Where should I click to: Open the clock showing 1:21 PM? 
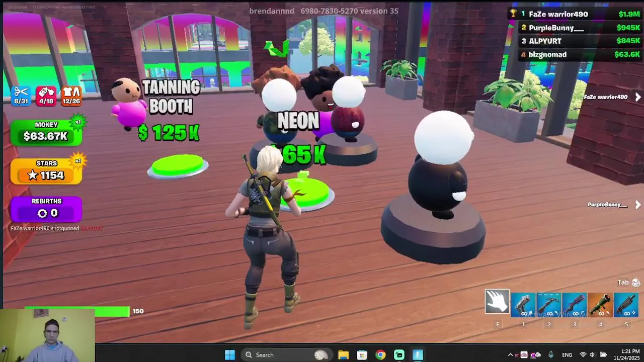[x=626, y=354]
